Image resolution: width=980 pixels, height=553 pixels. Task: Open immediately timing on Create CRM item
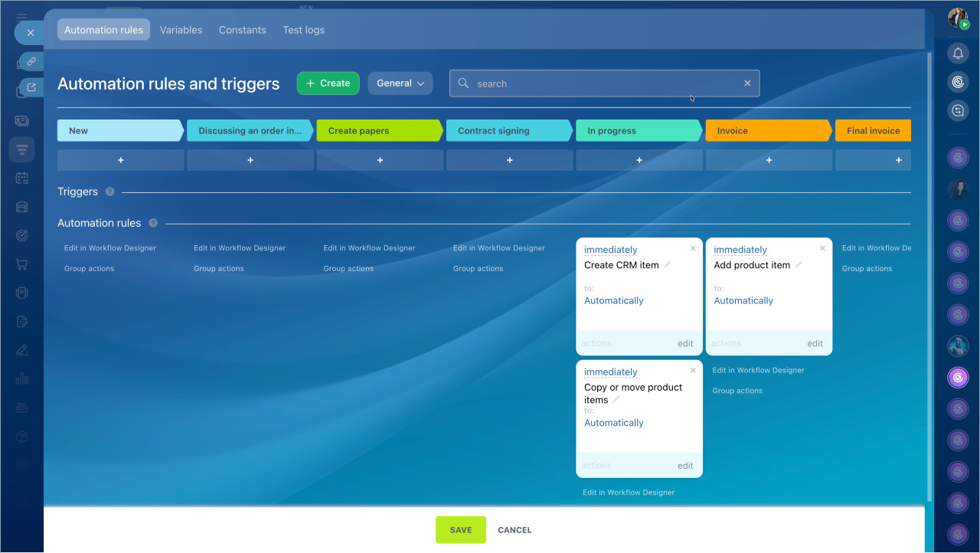[610, 250]
